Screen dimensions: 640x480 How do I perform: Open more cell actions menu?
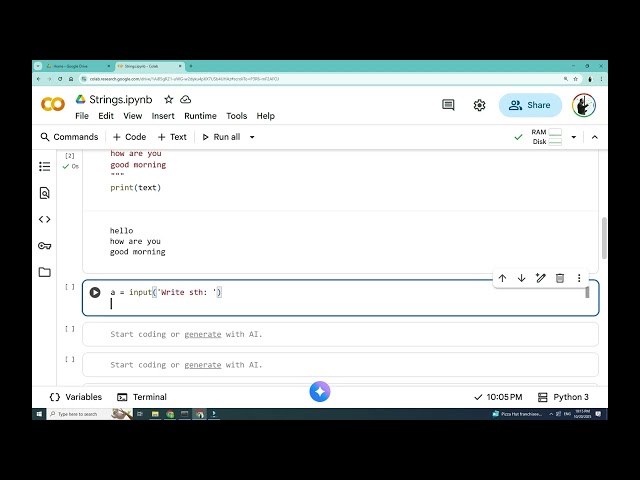579,278
